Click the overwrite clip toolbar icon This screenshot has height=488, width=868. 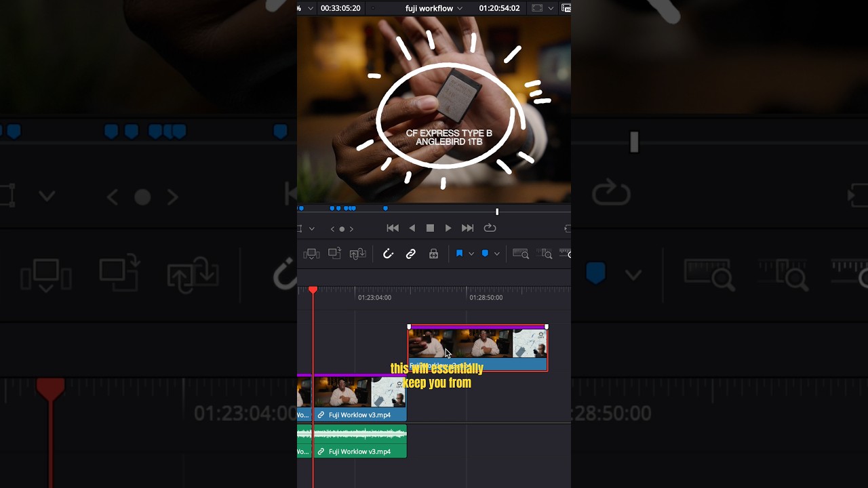[x=334, y=253]
